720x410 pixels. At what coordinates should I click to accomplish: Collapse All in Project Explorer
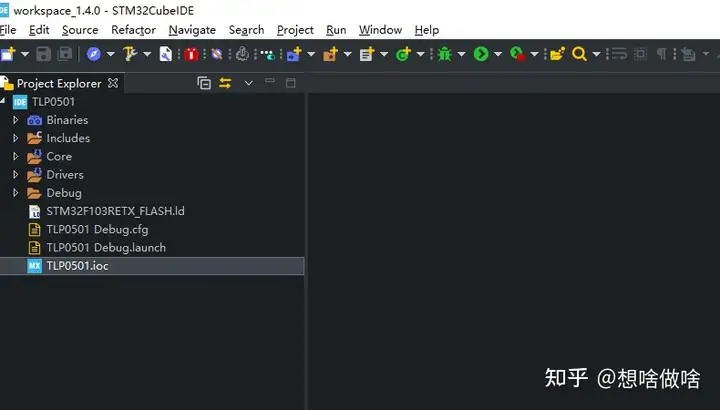point(204,83)
